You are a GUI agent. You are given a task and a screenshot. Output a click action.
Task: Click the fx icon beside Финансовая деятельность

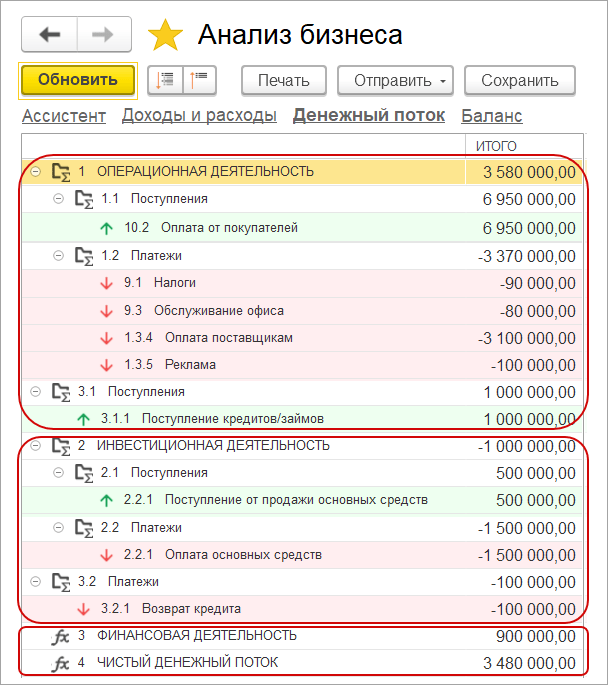coord(60,637)
